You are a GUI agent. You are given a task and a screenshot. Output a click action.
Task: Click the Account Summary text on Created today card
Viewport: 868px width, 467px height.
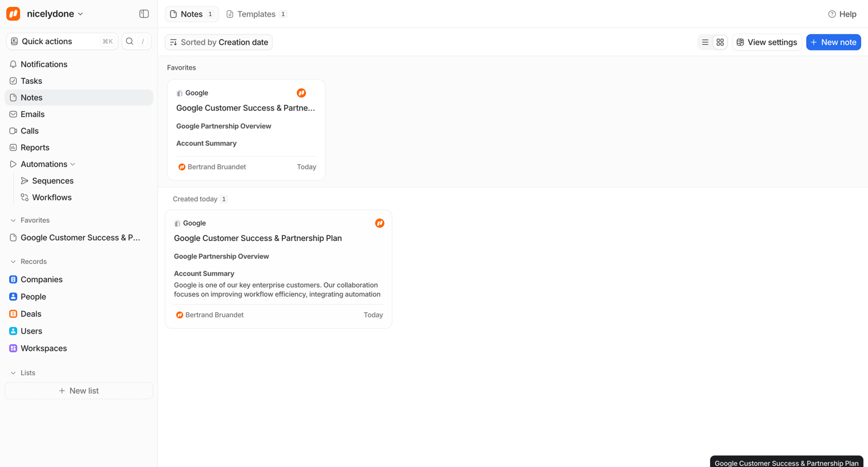(204, 274)
